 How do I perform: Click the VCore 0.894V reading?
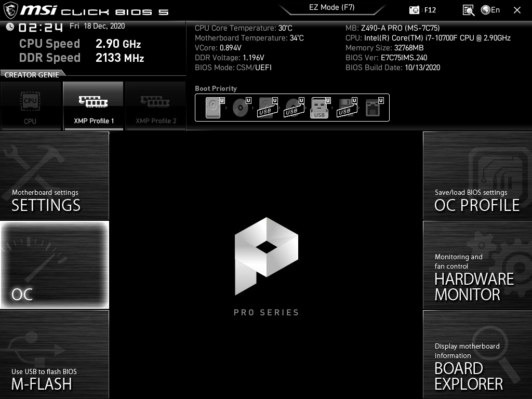click(218, 48)
